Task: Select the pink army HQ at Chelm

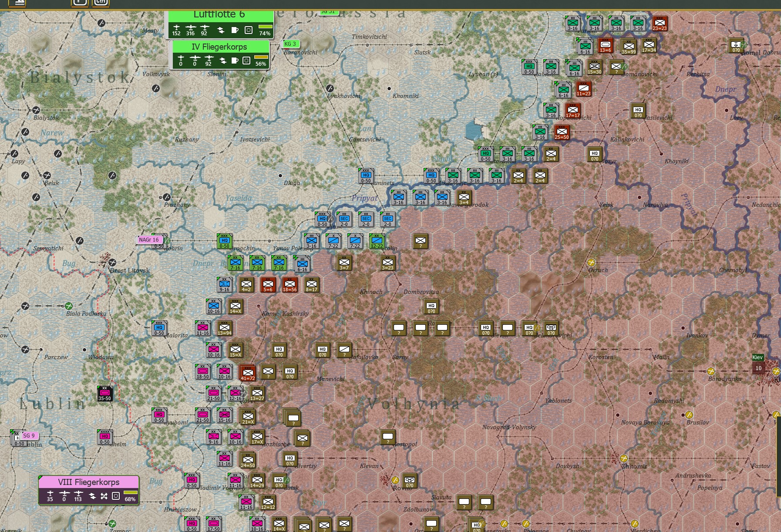Action: tap(104, 437)
